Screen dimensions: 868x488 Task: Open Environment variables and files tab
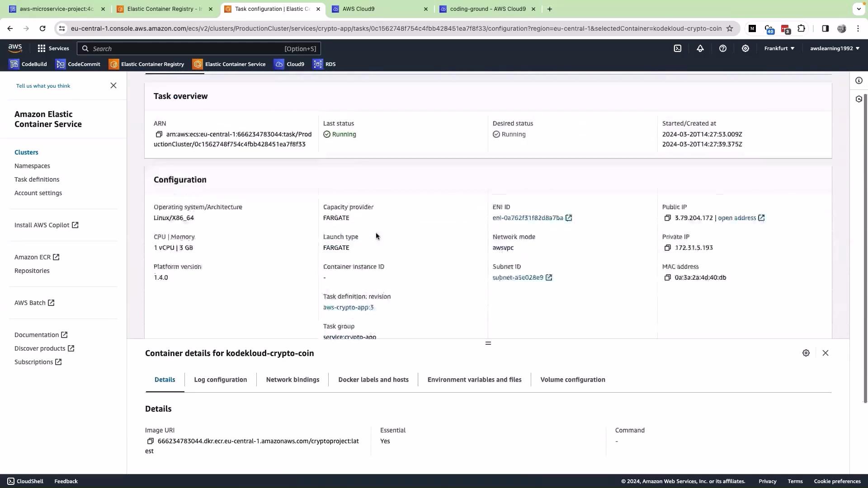475,380
